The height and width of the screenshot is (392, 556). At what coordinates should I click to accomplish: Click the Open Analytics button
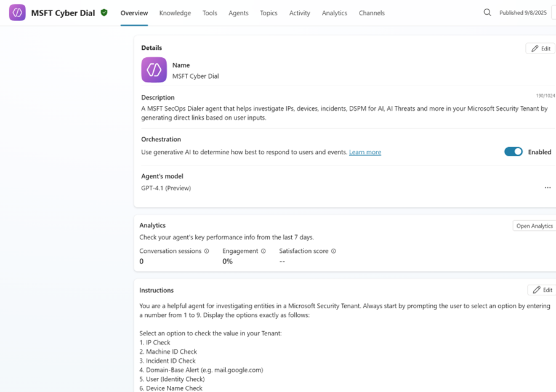pos(534,226)
